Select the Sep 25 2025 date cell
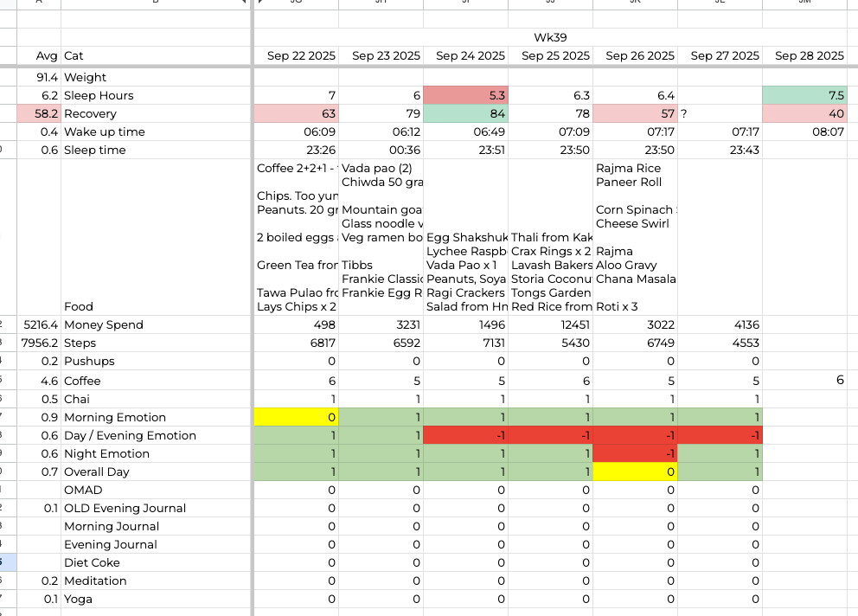Viewport: 858px width, 616px height. (550, 56)
